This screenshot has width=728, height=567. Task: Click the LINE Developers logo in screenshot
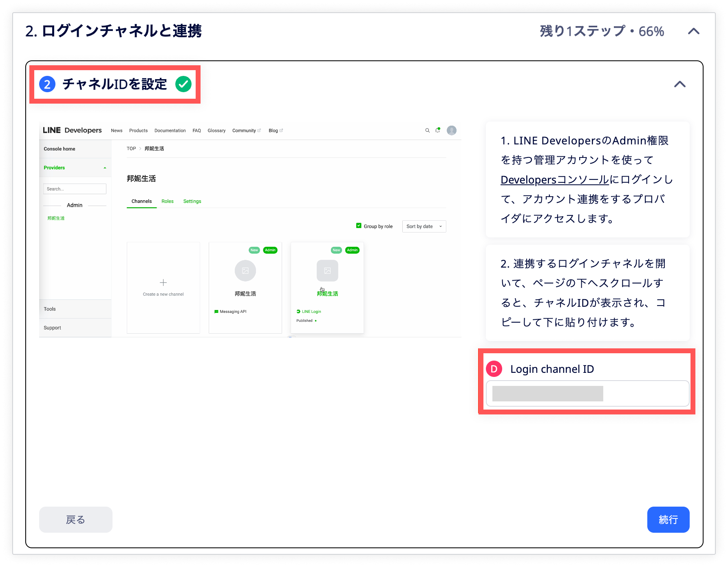click(x=72, y=130)
